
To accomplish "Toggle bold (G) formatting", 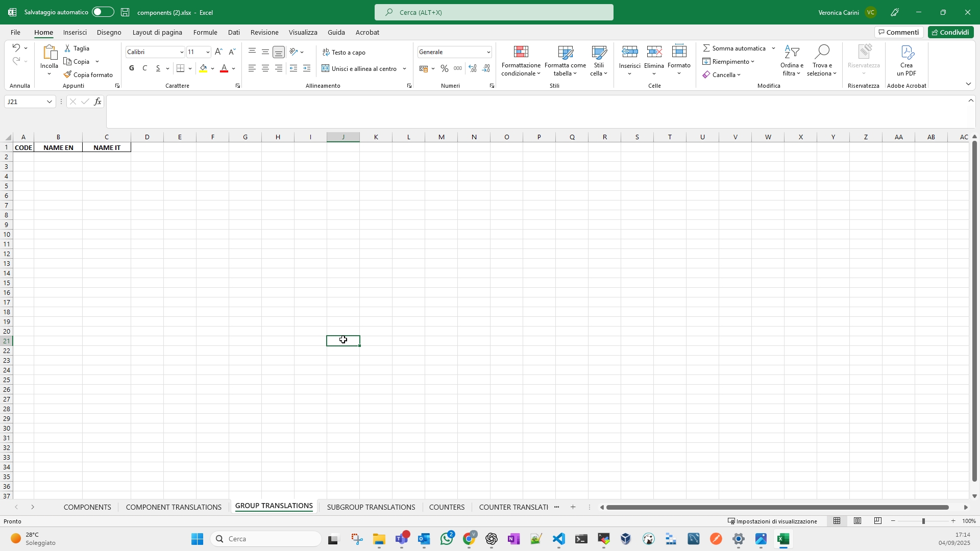I will coord(132,68).
